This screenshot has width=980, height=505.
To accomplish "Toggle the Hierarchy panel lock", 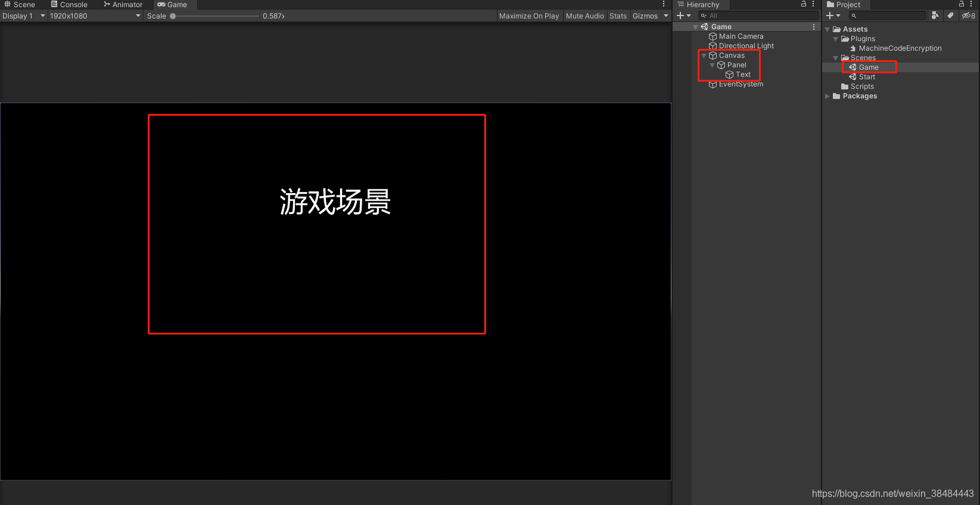I will click(x=803, y=4).
